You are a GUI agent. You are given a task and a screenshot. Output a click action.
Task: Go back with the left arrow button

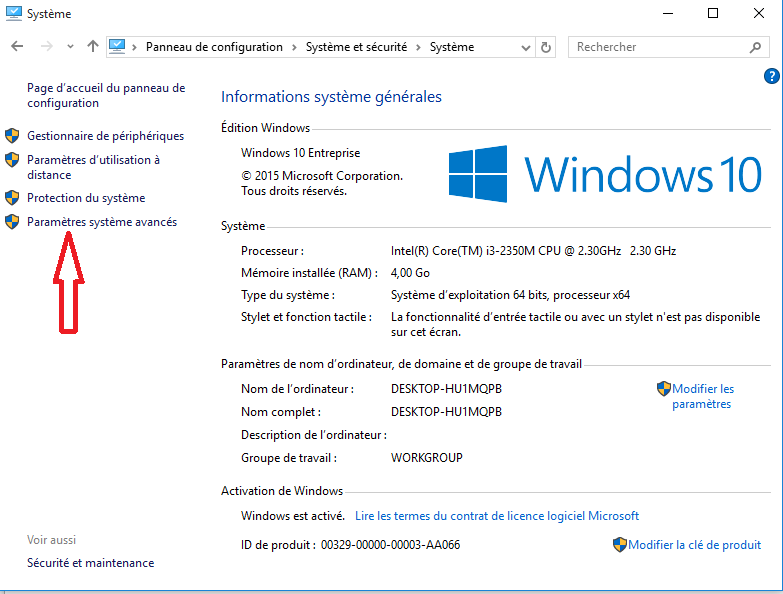click(x=17, y=47)
